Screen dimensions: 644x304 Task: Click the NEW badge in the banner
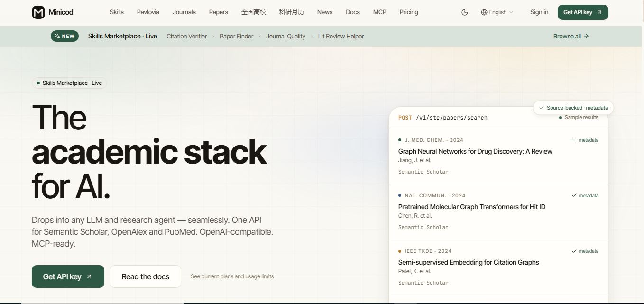64,36
